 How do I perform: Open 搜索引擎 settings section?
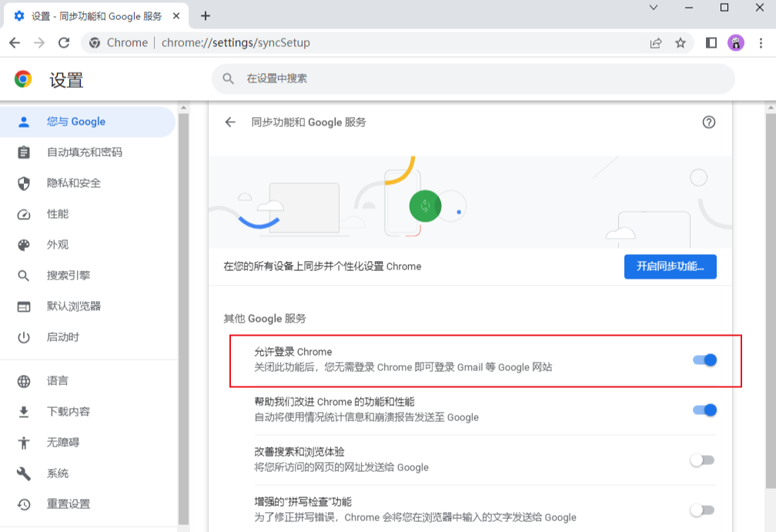coord(88,276)
